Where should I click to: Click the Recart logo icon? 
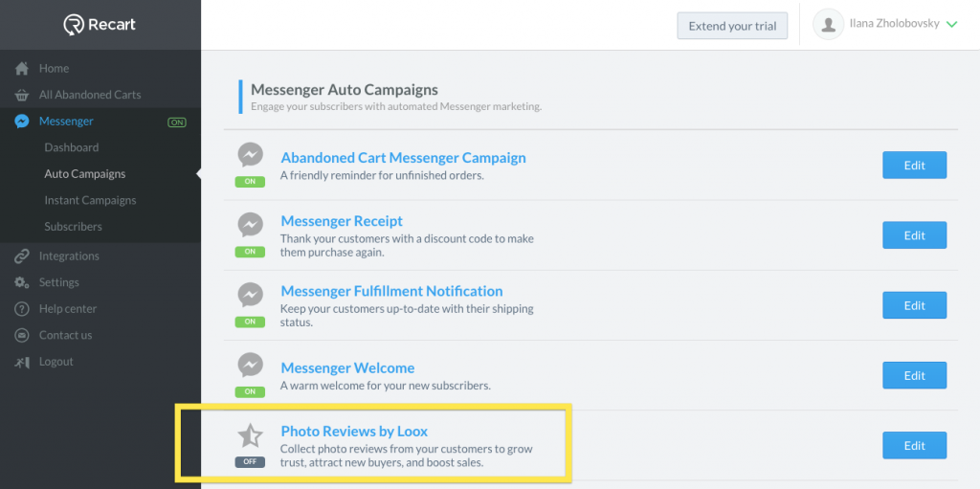coord(74,25)
